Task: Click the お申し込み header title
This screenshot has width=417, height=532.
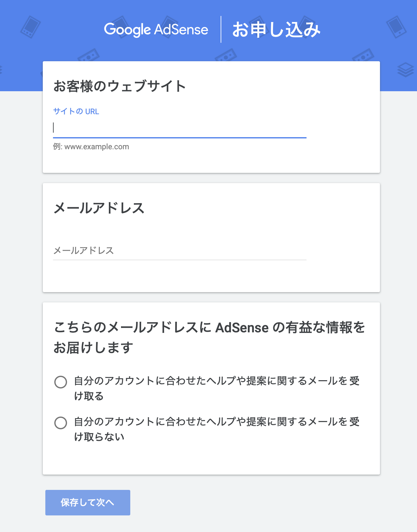Action: coord(276,30)
